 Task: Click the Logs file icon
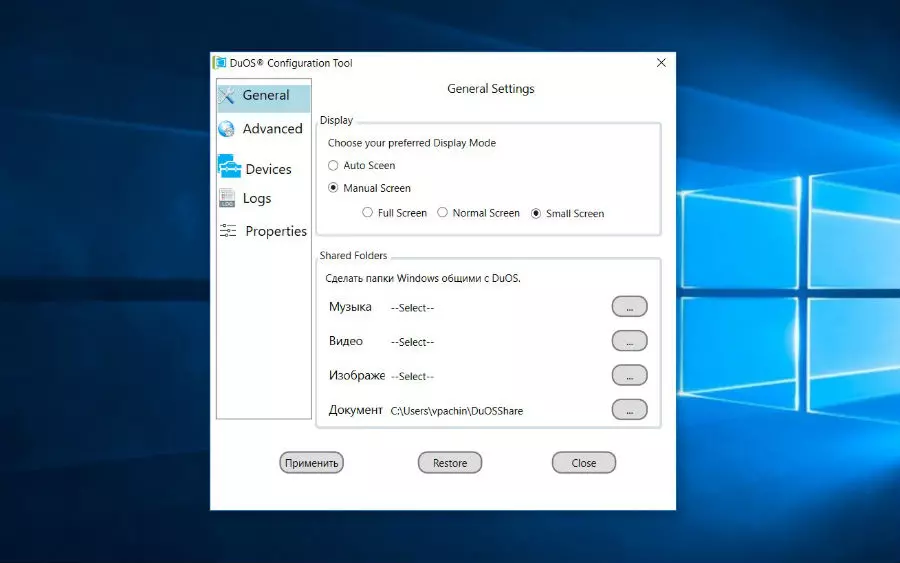pos(227,199)
